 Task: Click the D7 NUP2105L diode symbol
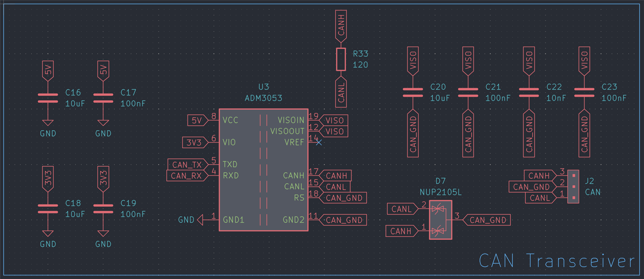(440, 220)
